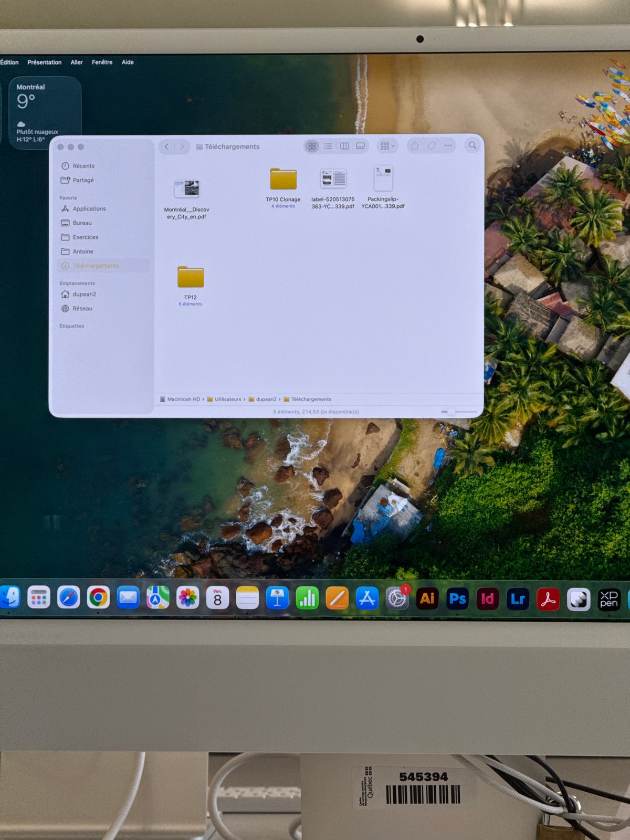Screen dimensions: 630x840
Task: Open the More actions ellipsis menu
Action: pyautogui.click(x=448, y=146)
